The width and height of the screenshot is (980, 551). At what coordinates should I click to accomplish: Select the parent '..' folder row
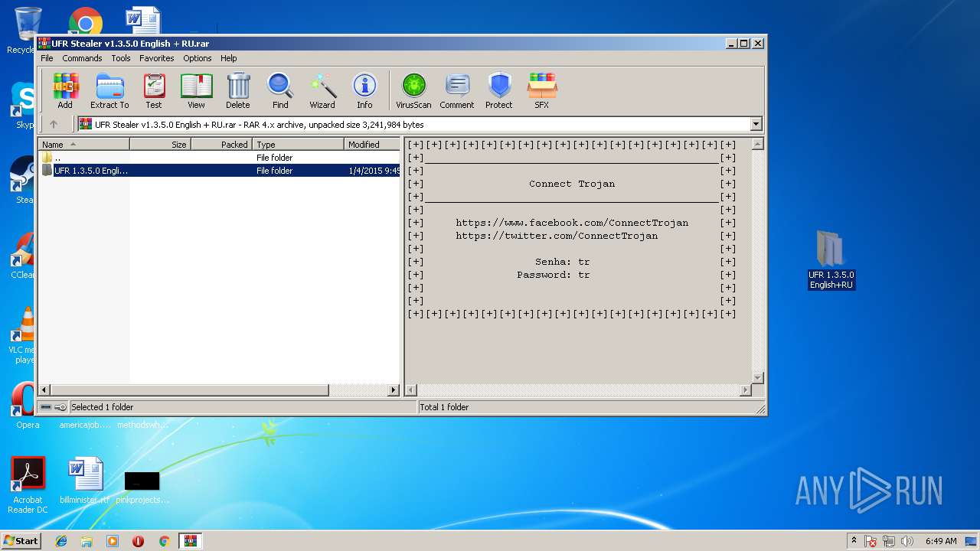(220, 158)
